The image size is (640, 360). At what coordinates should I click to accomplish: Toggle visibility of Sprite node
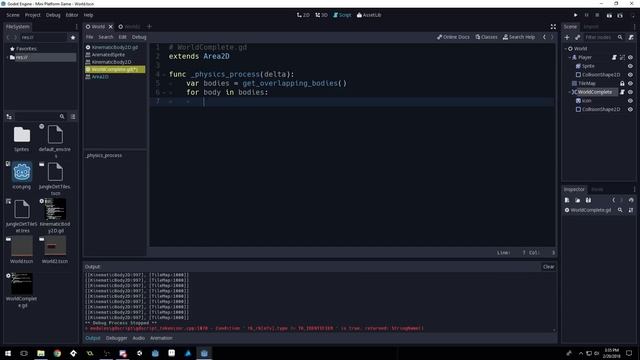pos(631,66)
